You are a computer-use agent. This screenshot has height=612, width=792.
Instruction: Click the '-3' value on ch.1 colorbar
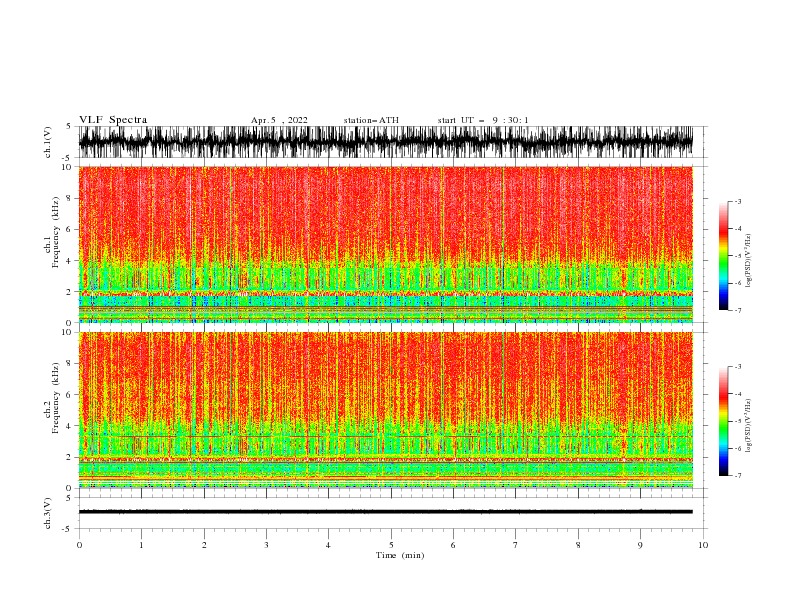(x=737, y=201)
